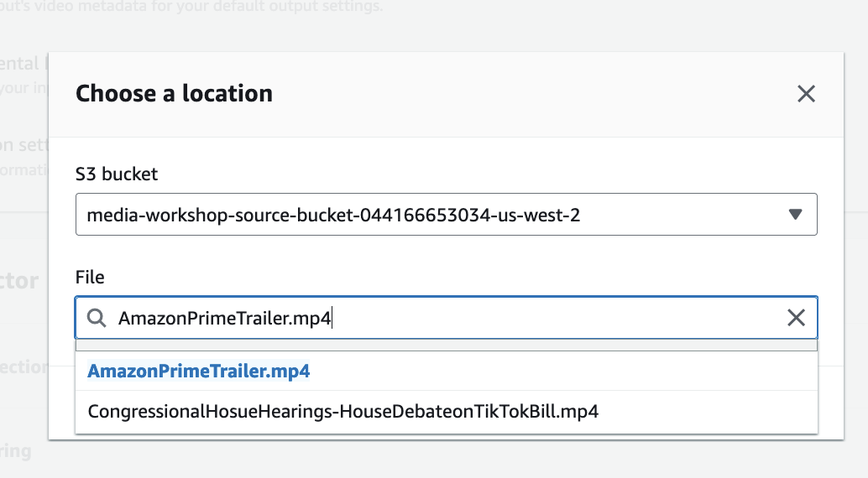Viewport: 868px width, 478px height.
Task: Click the File field label
Action: pyautogui.click(x=90, y=276)
